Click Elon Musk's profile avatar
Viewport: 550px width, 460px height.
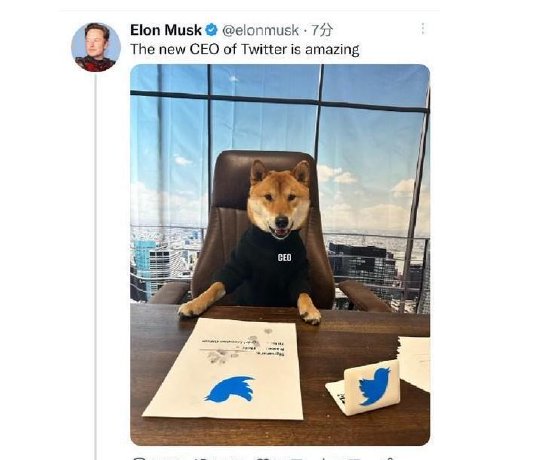(x=96, y=47)
